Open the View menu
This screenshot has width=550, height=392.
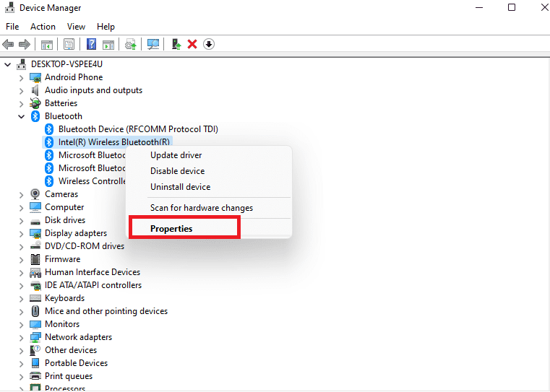[x=76, y=27]
